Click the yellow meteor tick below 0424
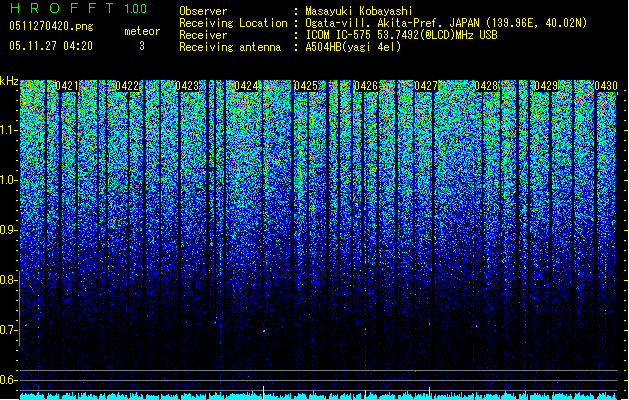The image size is (629, 400). pyautogui.click(x=263, y=393)
